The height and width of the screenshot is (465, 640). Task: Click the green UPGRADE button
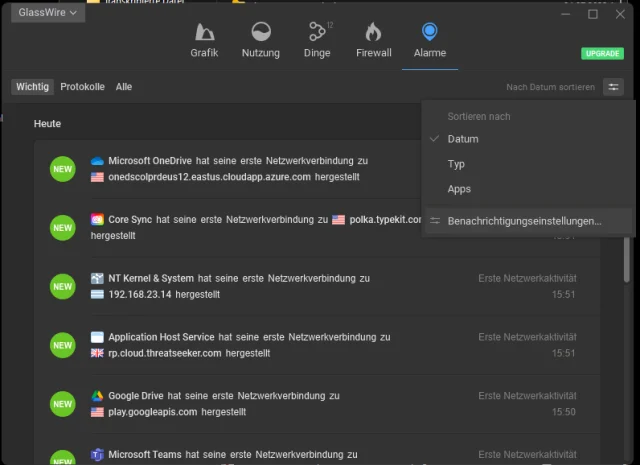602,53
